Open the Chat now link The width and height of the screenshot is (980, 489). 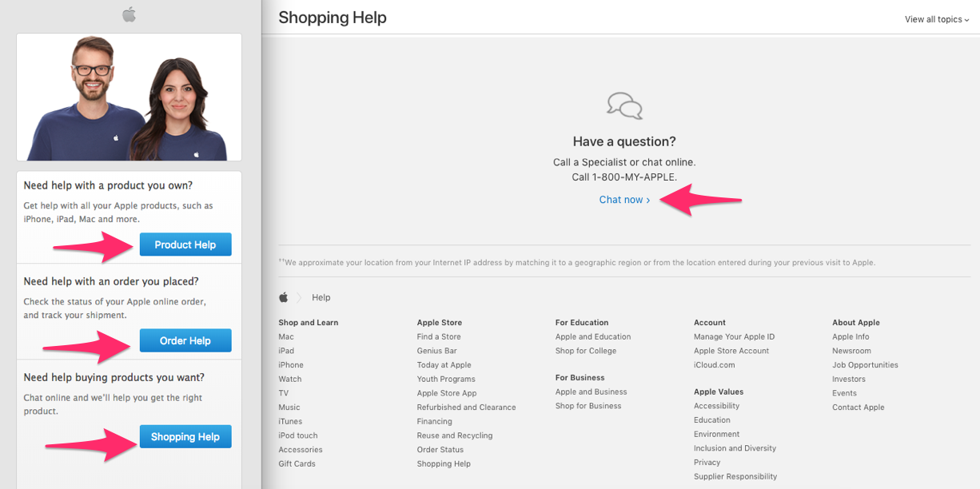tap(624, 200)
